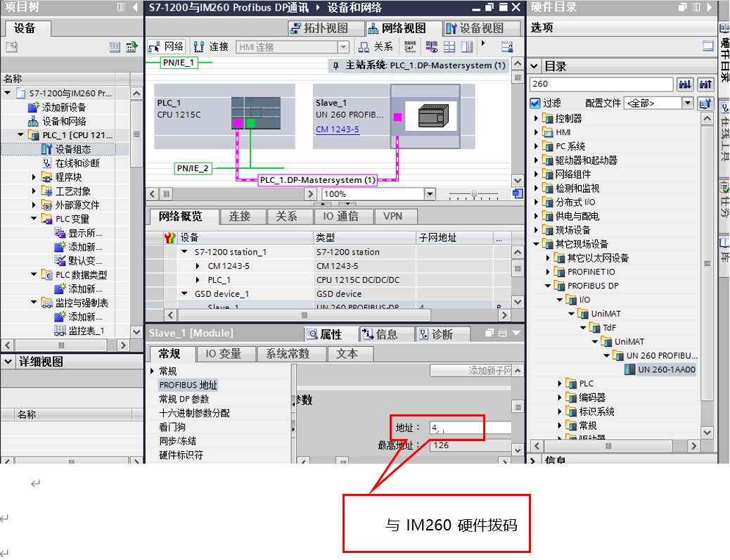Viewport: 730px width, 560px height.
Task: Switch to the 拓扑视图 topology view tab
Action: tap(319, 28)
